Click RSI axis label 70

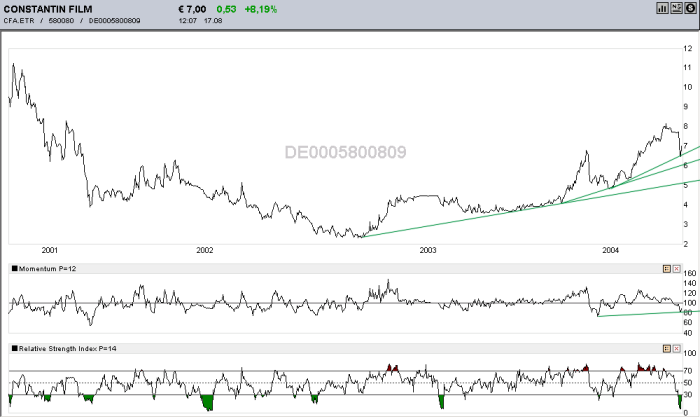[x=688, y=371]
